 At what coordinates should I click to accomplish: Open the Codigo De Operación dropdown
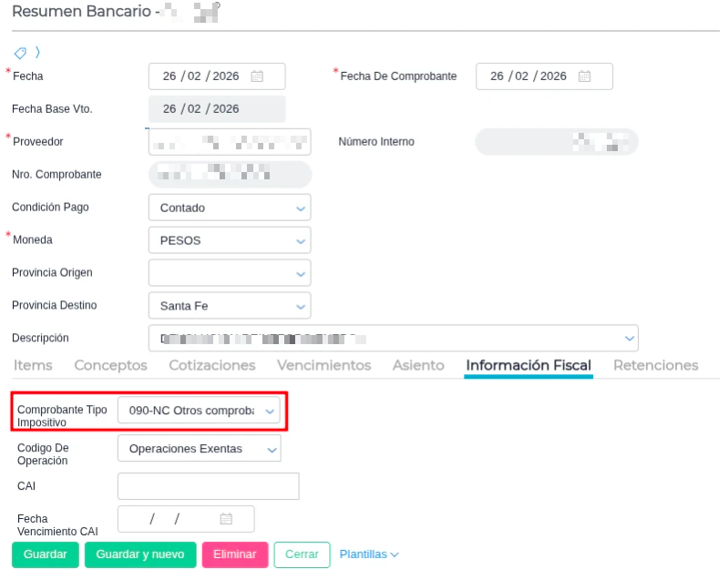tap(200, 449)
